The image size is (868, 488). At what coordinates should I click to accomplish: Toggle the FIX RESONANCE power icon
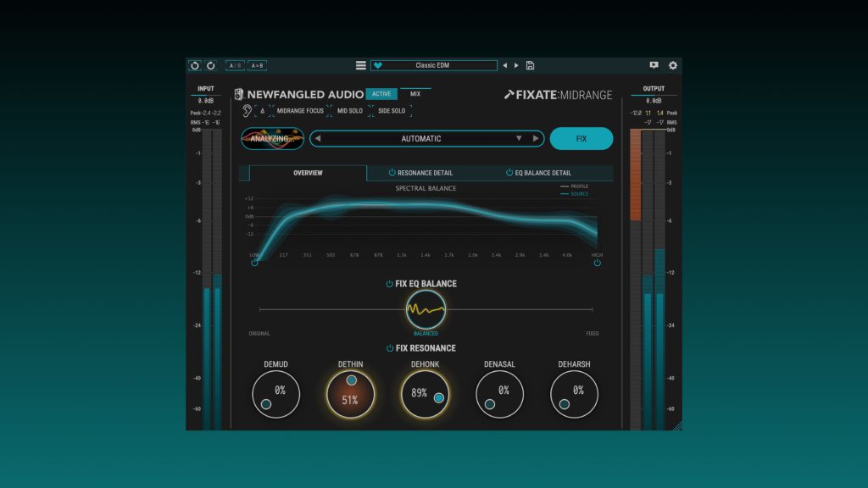click(390, 348)
